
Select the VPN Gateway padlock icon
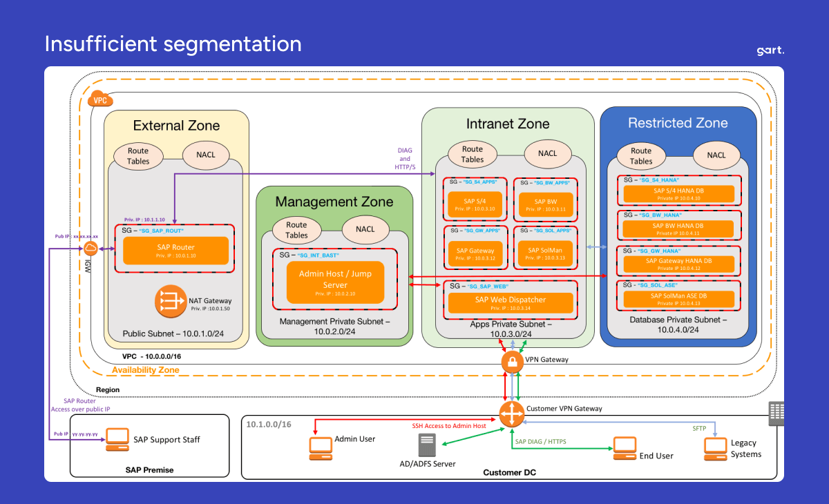(x=512, y=360)
